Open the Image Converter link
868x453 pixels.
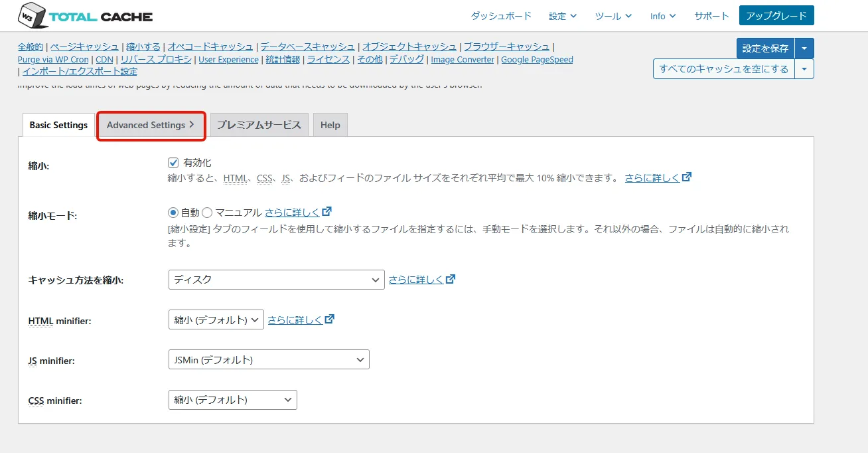pos(463,60)
